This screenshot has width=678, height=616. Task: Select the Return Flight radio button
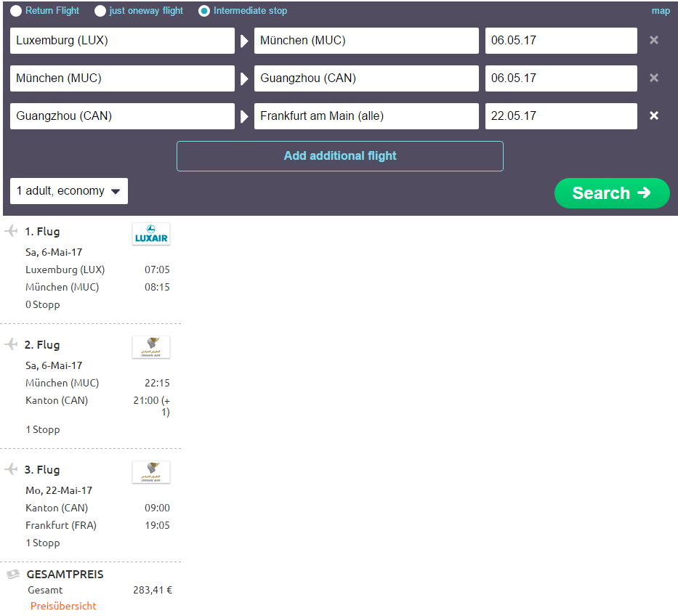(16, 11)
